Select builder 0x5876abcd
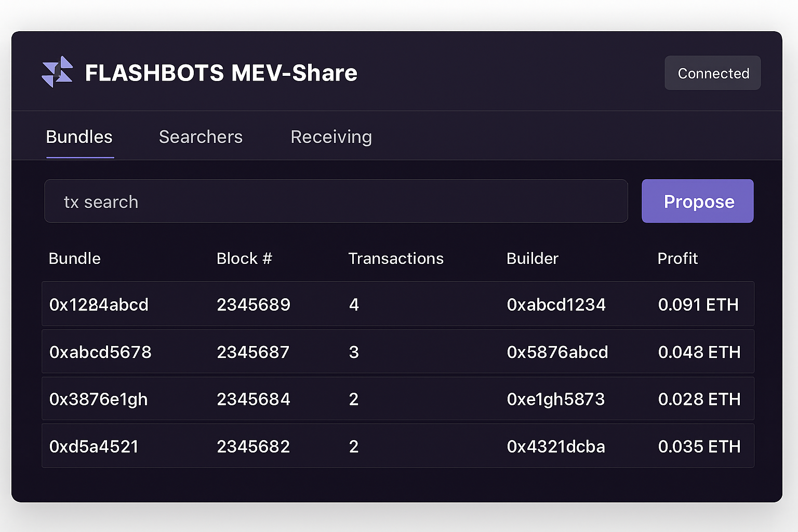The width and height of the screenshot is (798, 532). point(557,352)
